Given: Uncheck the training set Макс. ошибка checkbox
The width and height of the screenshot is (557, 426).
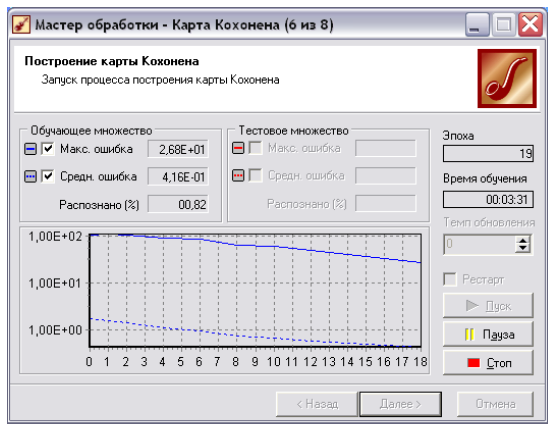Looking at the screenshot, I should (48, 149).
